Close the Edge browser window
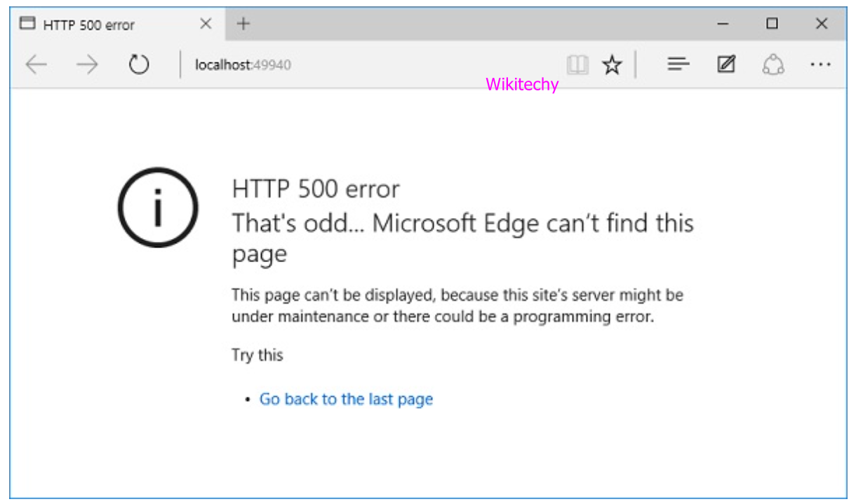This screenshot has height=504, width=856. point(822,24)
